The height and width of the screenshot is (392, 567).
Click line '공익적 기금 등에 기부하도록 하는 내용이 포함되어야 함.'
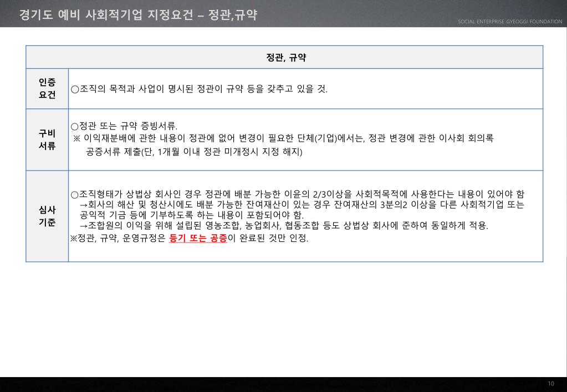191,215
